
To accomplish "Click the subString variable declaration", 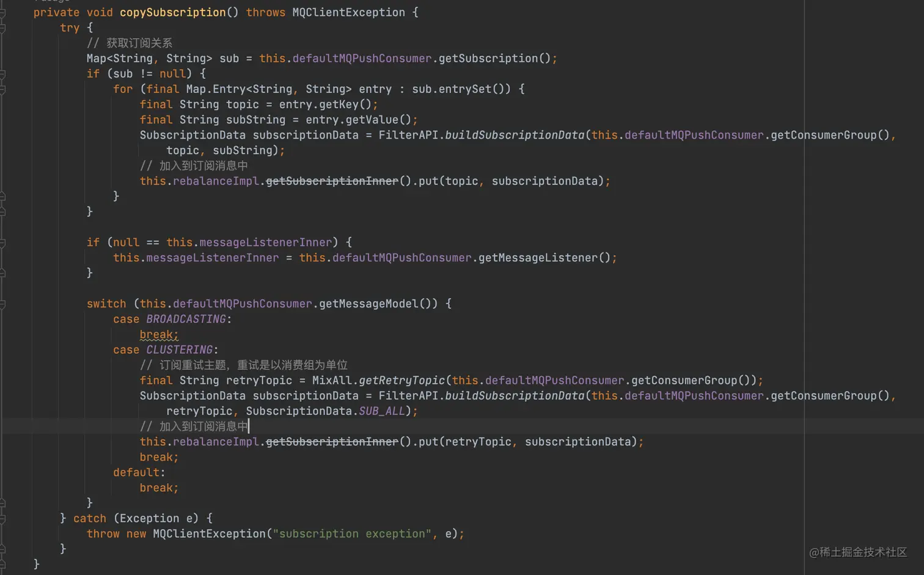I will click(x=255, y=120).
